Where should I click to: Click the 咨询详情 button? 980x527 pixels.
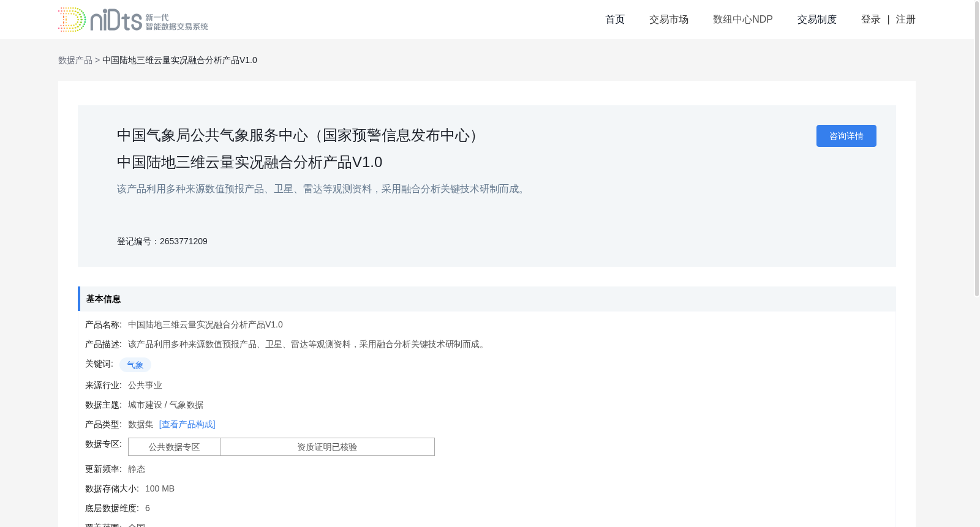tap(846, 136)
